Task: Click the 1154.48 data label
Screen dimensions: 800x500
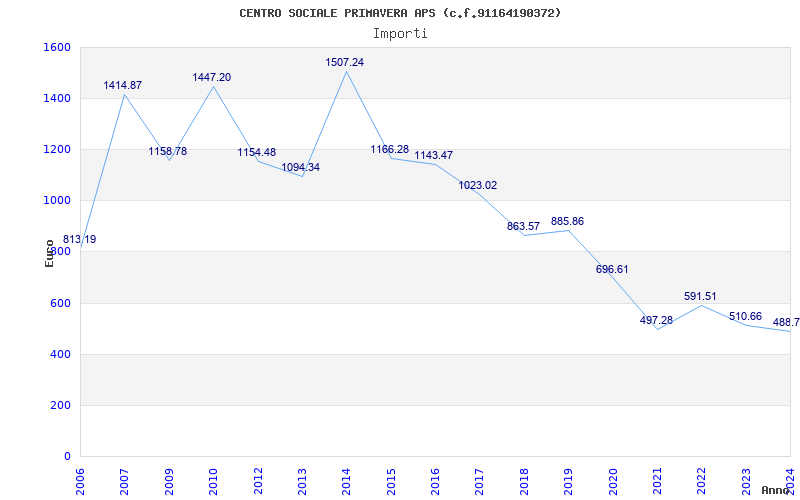Action: coord(257,153)
